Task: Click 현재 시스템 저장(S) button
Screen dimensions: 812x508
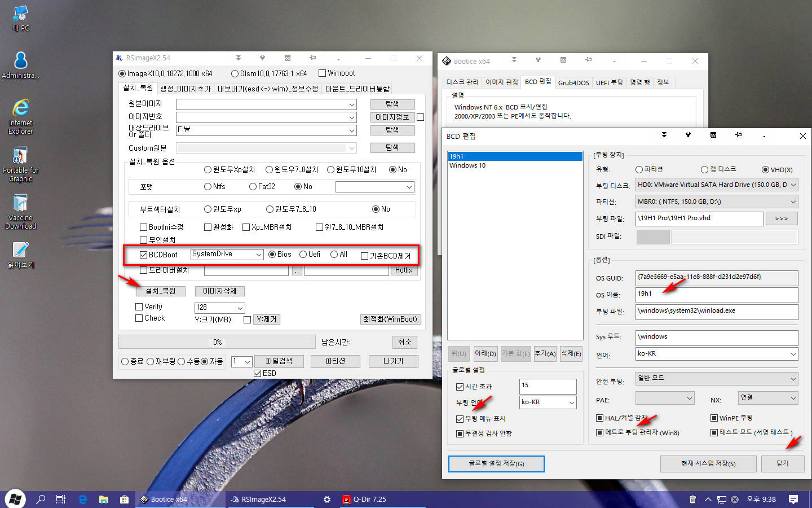Action: click(708, 463)
